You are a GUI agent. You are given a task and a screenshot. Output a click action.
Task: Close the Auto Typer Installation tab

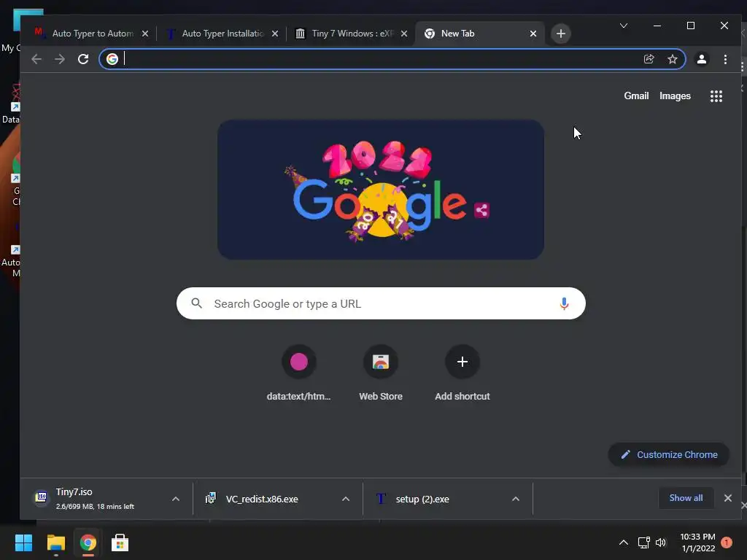(274, 34)
